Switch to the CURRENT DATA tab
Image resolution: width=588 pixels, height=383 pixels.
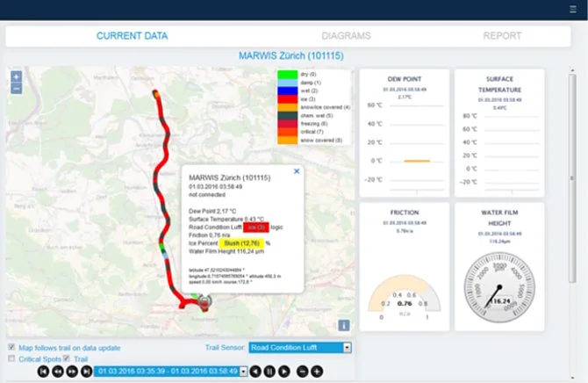pos(132,36)
